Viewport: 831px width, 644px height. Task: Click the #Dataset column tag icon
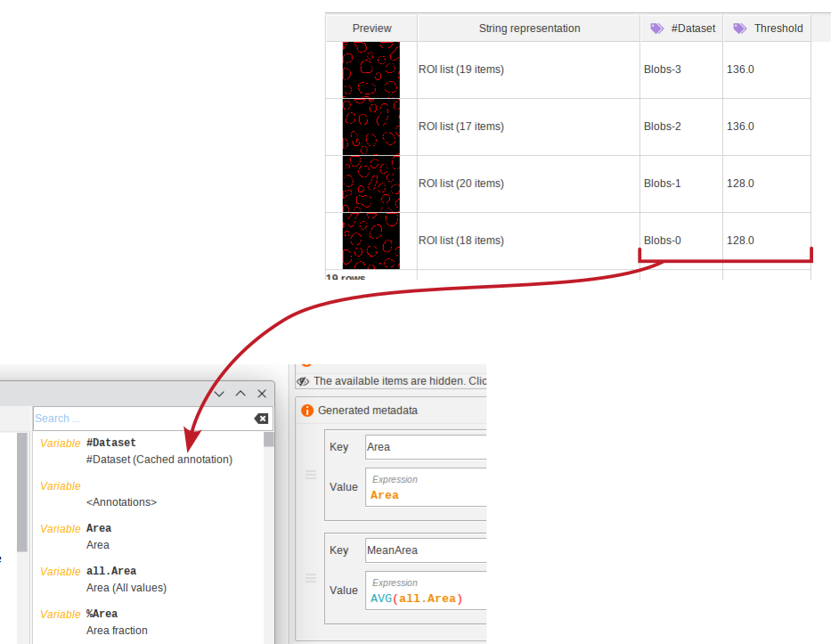point(656,29)
